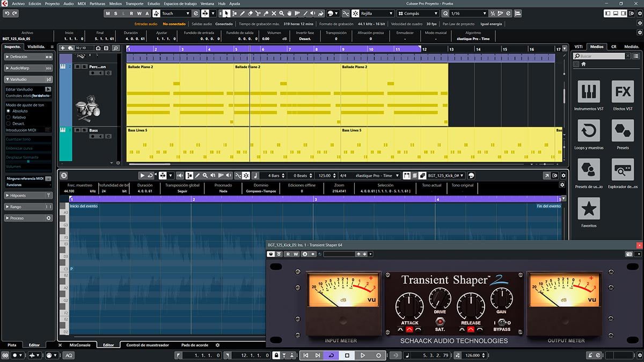
Task: Open Pads de acorde tab
Action: click(x=195, y=345)
